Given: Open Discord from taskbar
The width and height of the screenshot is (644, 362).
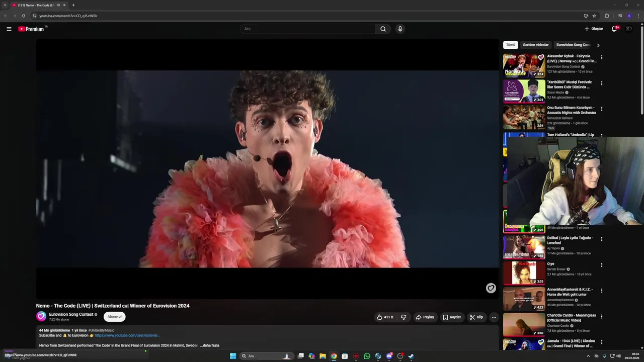Looking at the screenshot, I should [x=389, y=356].
